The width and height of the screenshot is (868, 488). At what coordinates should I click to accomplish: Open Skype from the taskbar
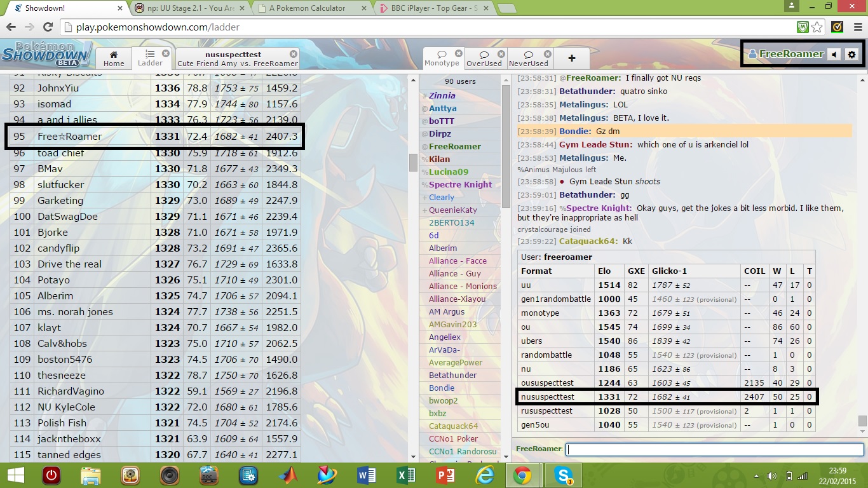pos(563,475)
